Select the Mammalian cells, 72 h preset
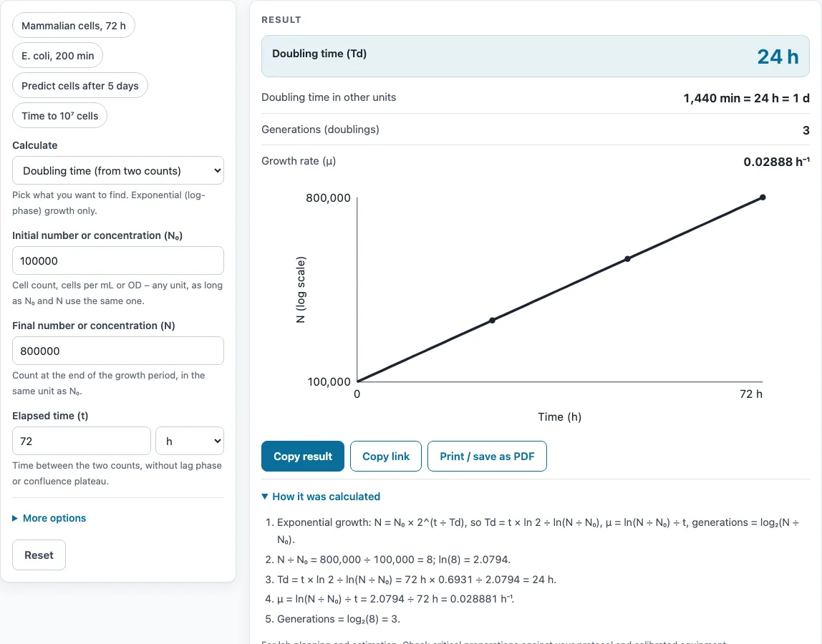This screenshot has width=822, height=644. pos(73,26)
